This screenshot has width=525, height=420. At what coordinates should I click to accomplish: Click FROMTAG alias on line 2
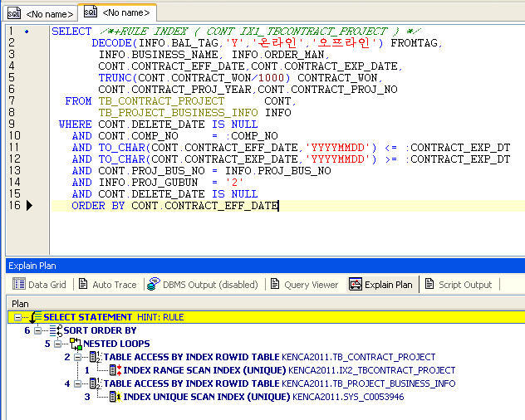pos(415,43)
